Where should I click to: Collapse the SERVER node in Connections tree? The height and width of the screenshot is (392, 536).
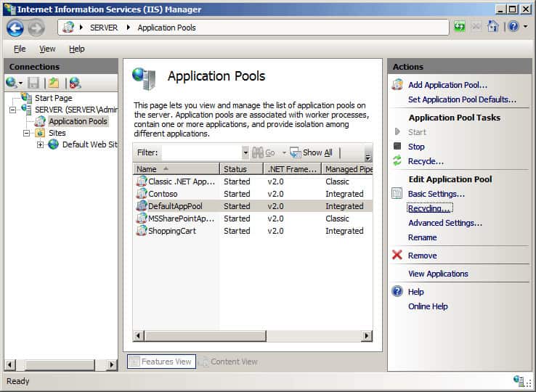pyautogui.click(x=13, y=110)
